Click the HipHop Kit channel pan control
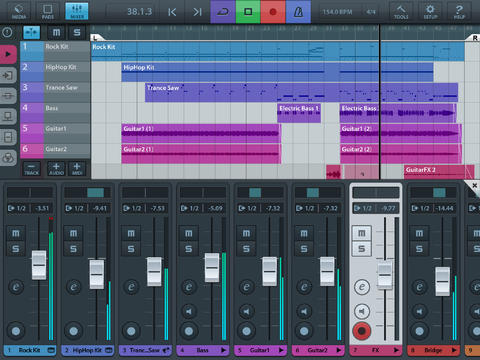The image size is (480, 360). coord(87,193)
